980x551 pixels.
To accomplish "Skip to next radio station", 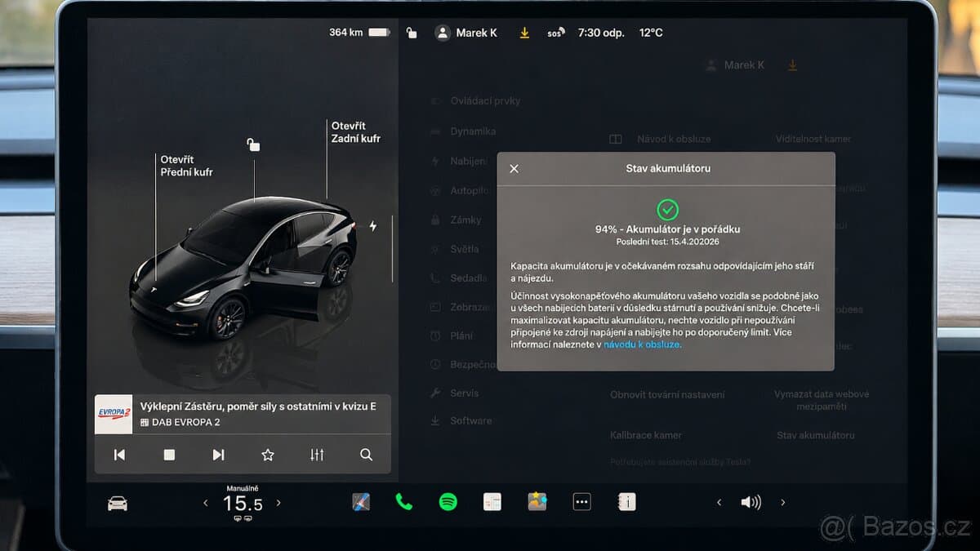I will (x=218, y=455).
